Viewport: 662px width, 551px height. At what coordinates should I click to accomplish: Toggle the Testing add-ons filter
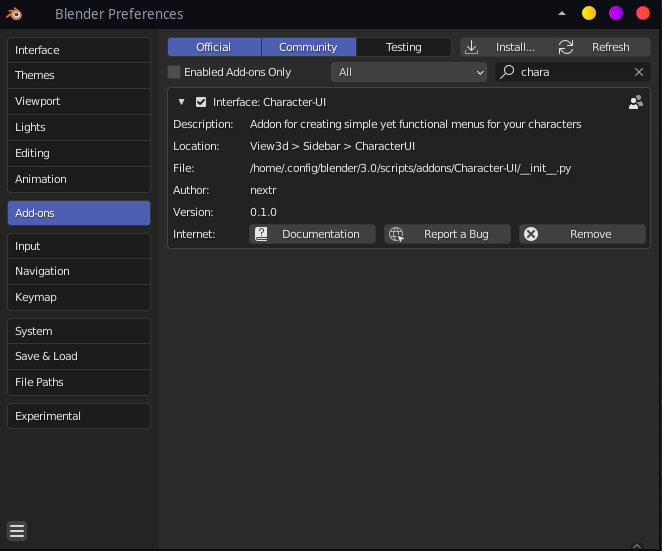[404, 47]
